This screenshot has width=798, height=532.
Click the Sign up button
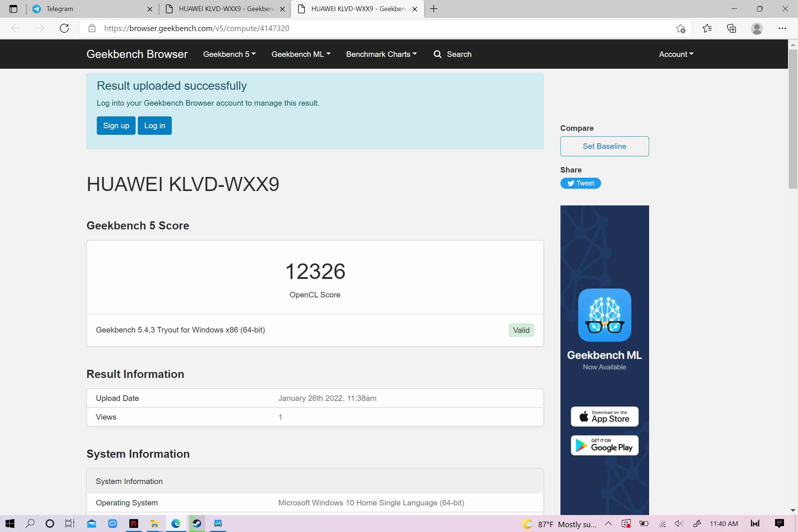[x=116, y=126]
